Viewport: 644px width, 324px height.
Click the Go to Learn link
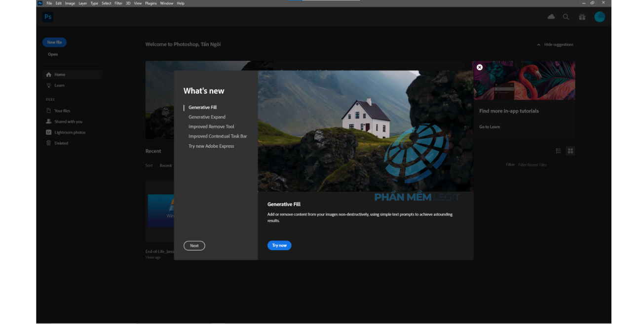tap(490, 127)
